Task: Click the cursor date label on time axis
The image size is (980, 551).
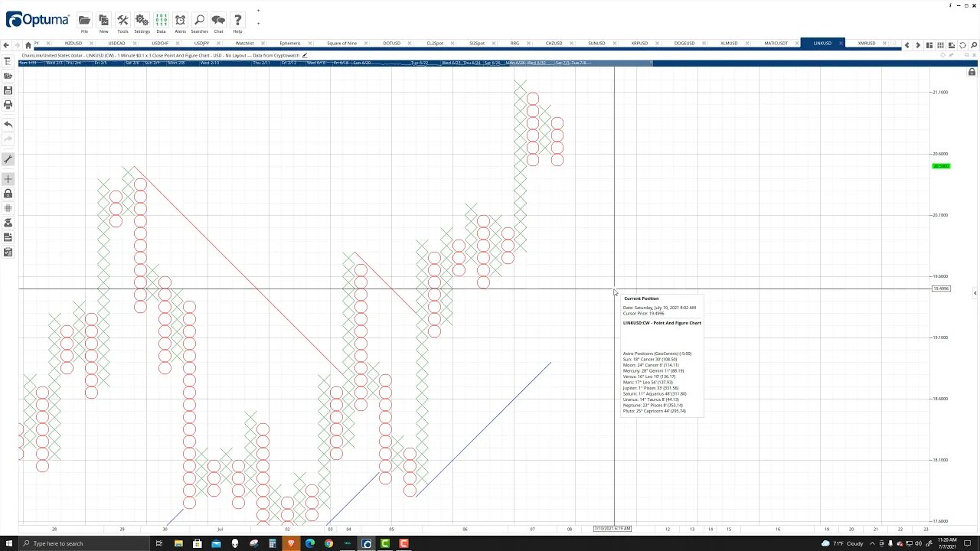Action: [612, 529]
